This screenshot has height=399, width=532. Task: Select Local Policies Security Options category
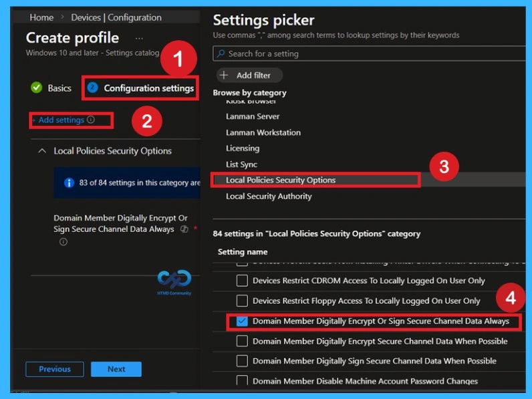pos(281,180)
